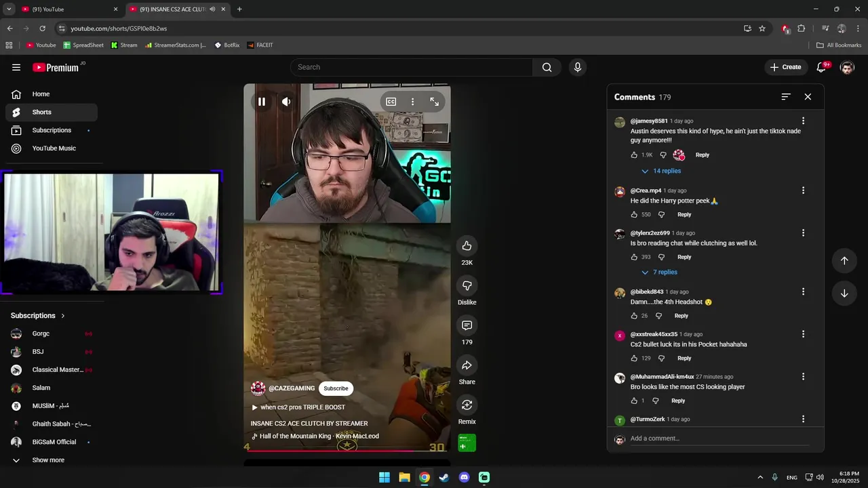Select Shorts in the sidebar
The width and height of the screenshot is (868, 488).
click(x=52, y=112)
